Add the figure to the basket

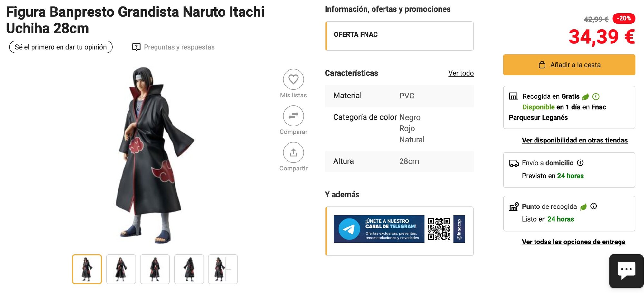[x=569, y=65]
